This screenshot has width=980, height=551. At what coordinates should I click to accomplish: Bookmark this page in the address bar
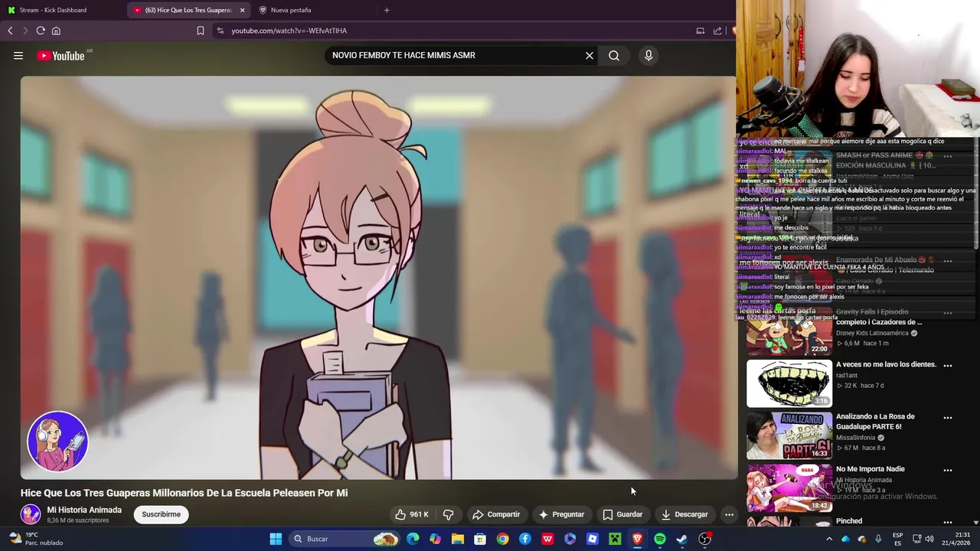click(x=201, y=31)
